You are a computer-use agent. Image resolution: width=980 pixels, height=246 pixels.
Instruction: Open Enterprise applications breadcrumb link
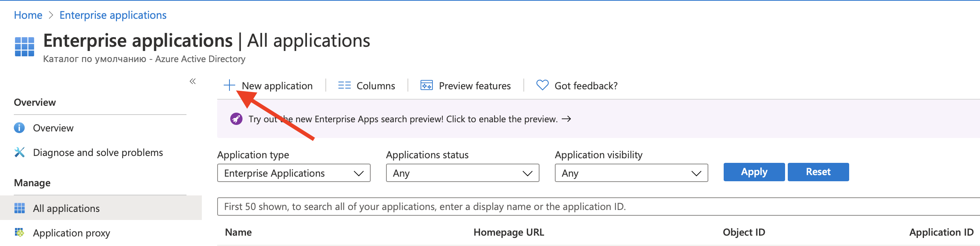click(113, 15)
